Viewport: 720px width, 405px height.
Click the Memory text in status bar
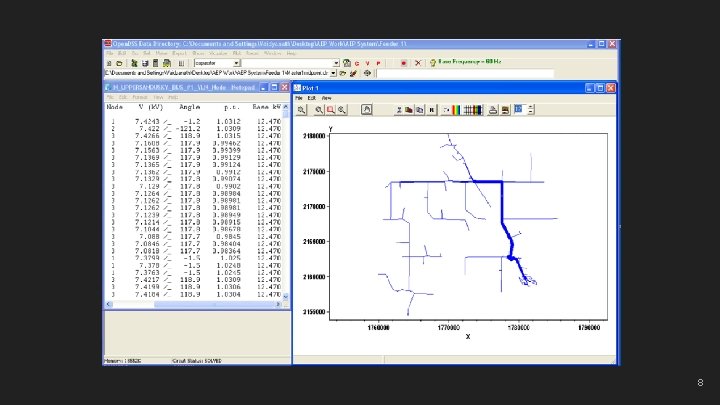click(x=123, y=361)
